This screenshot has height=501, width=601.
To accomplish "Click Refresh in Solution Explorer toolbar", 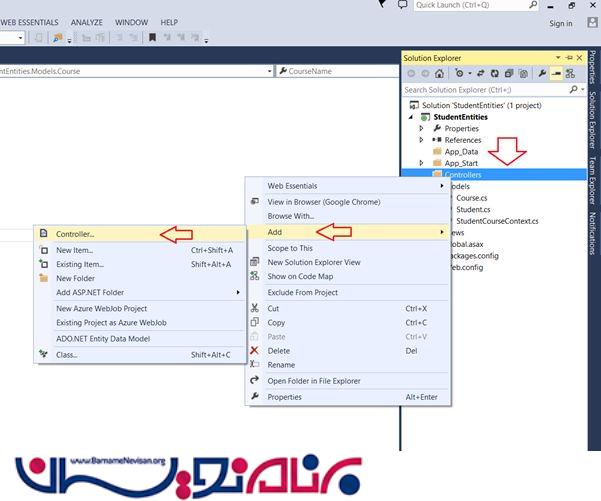I will tap(493, 74).
